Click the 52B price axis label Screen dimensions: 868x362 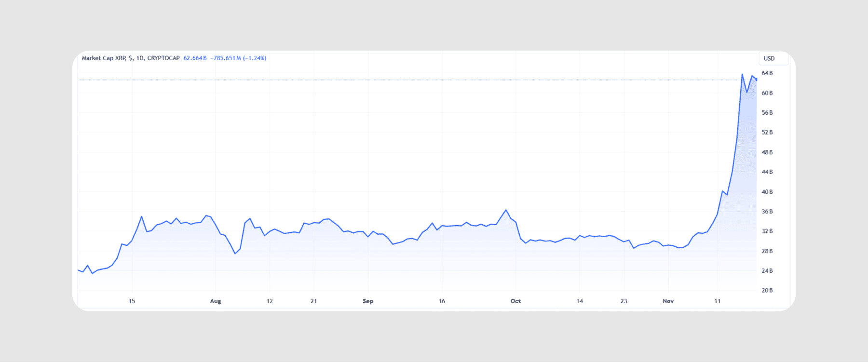click(x=767, y=132)
